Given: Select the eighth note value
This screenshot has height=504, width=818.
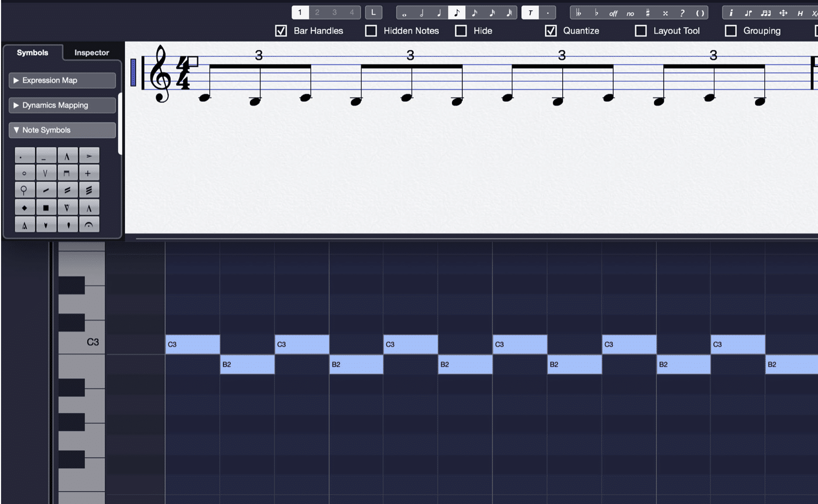Looking at the screenshot, I should click(x=457, y=13).
